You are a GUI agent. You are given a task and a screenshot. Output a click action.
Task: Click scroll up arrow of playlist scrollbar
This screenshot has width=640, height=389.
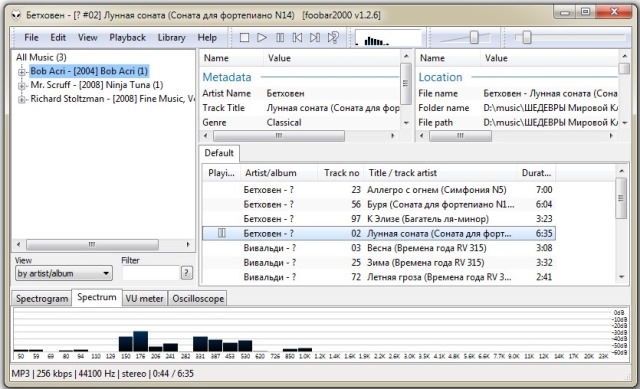tap(621, 171)
